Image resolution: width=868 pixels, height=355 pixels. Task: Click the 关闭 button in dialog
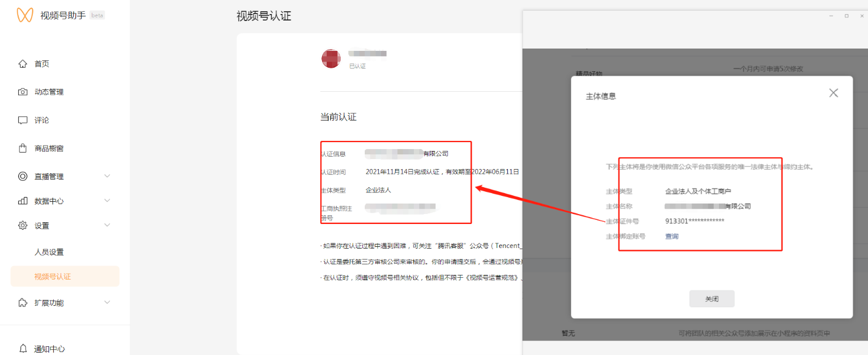click(711, 299)
